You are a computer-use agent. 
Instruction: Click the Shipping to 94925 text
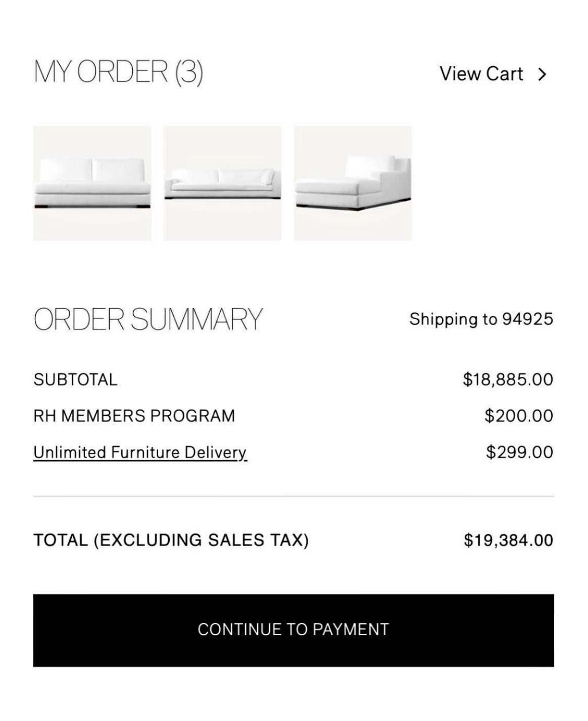481,319
